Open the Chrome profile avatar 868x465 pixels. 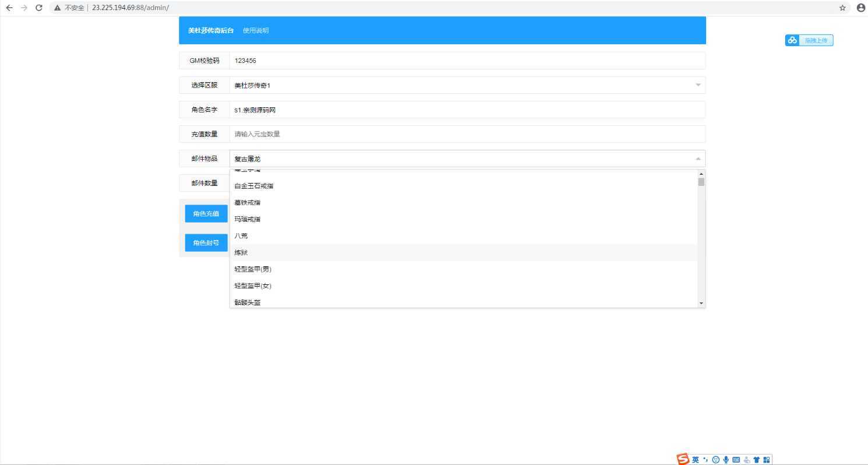pyautogui.click(x=860, y=8)
